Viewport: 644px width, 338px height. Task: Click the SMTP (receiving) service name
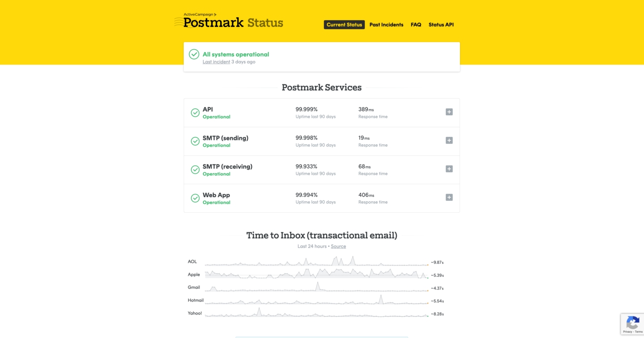tap(227, 167)
